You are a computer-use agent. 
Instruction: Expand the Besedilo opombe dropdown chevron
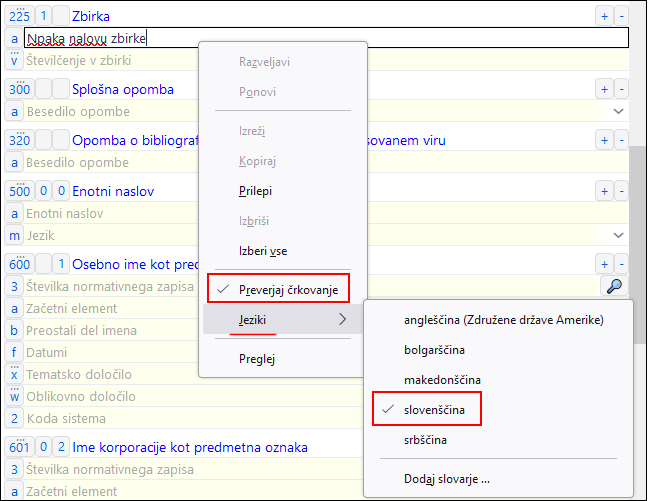[x=617, y=112]
